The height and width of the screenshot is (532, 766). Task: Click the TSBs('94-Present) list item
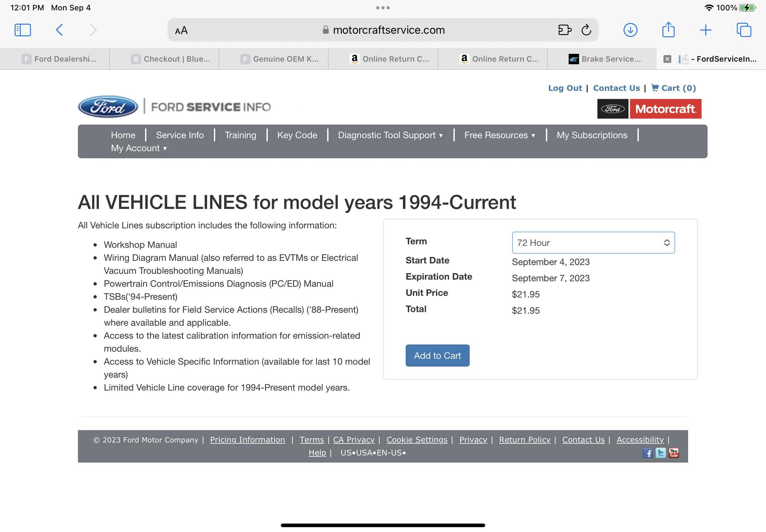[141, 297]
